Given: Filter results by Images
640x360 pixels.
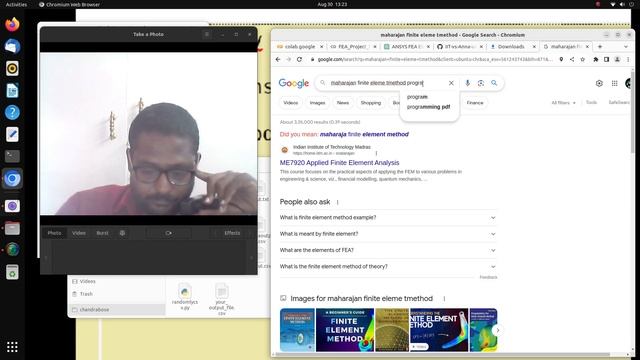Looking at the screenshot, I should pos(317,103).
